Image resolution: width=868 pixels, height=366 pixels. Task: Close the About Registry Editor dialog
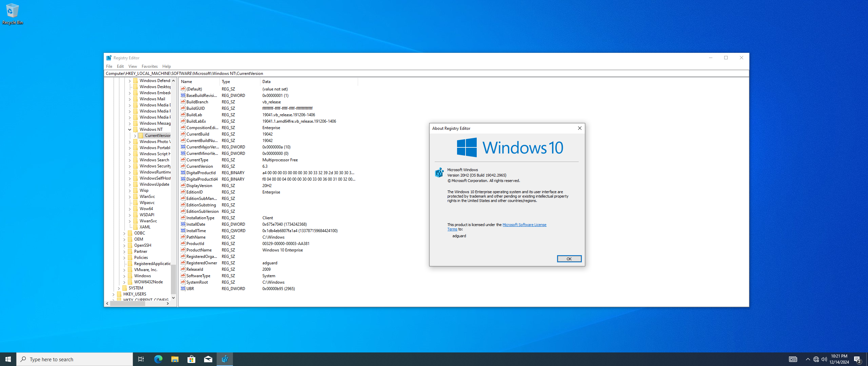click(x=579, y=128)
